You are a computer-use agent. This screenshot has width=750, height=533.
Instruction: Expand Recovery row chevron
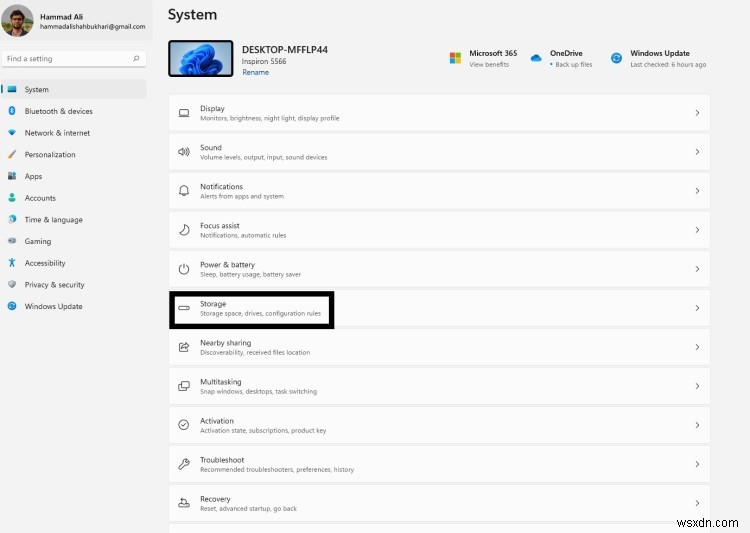pos(697,503)
